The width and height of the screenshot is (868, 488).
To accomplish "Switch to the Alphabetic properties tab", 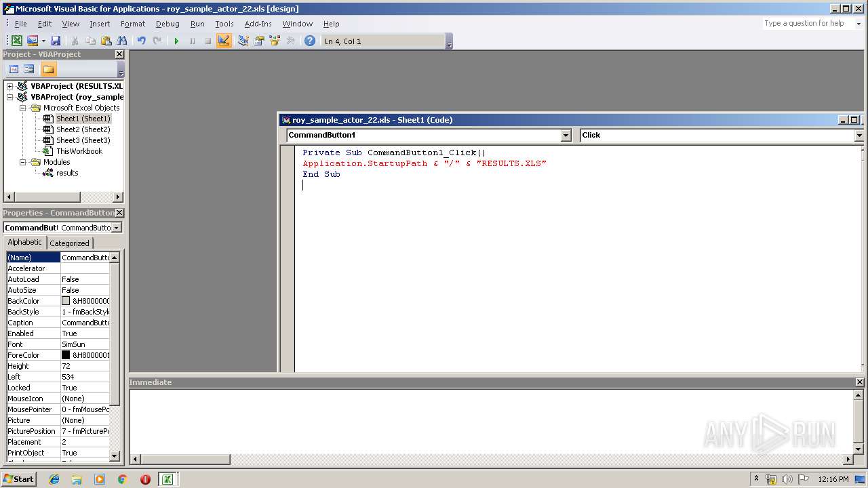I will click(25, 243).
